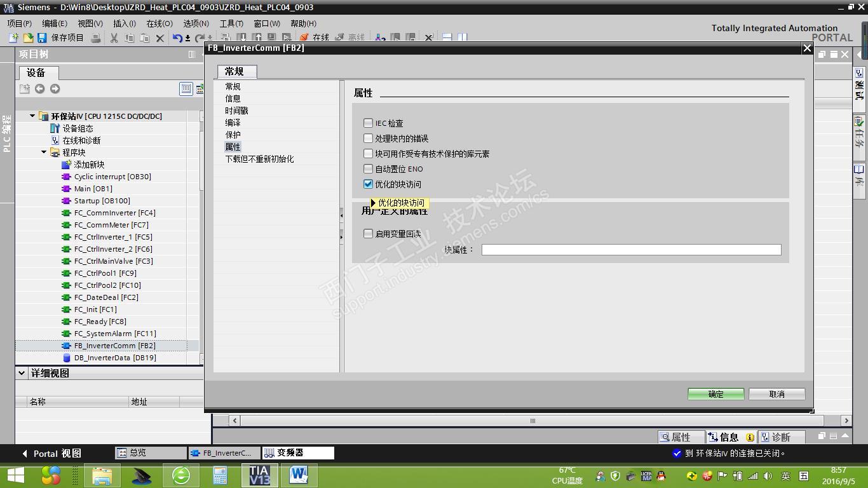The width and height of the screenshot is (868, 488).
Task: Click the forward arrow in project tree
Action: [x=55, y=89]
